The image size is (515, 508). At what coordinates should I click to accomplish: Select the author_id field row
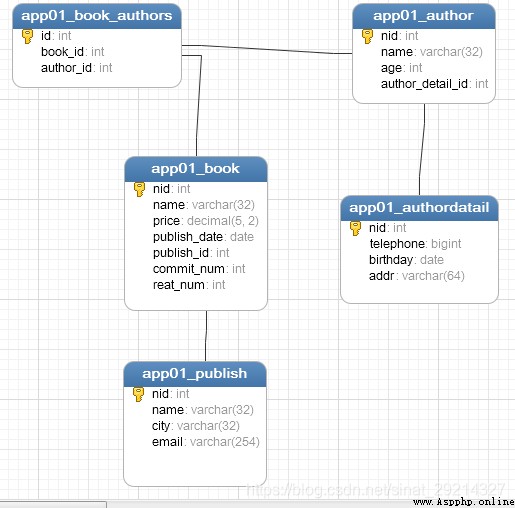point(77,68)
